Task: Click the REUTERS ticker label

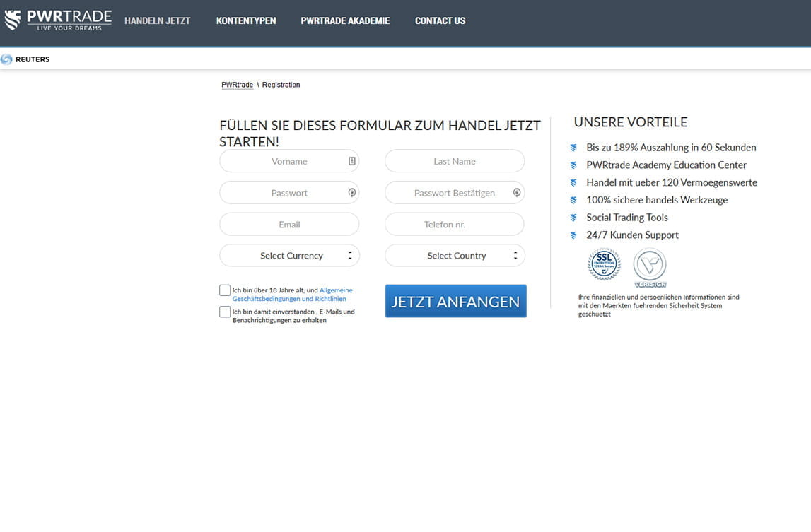Action: coord(33,59)
